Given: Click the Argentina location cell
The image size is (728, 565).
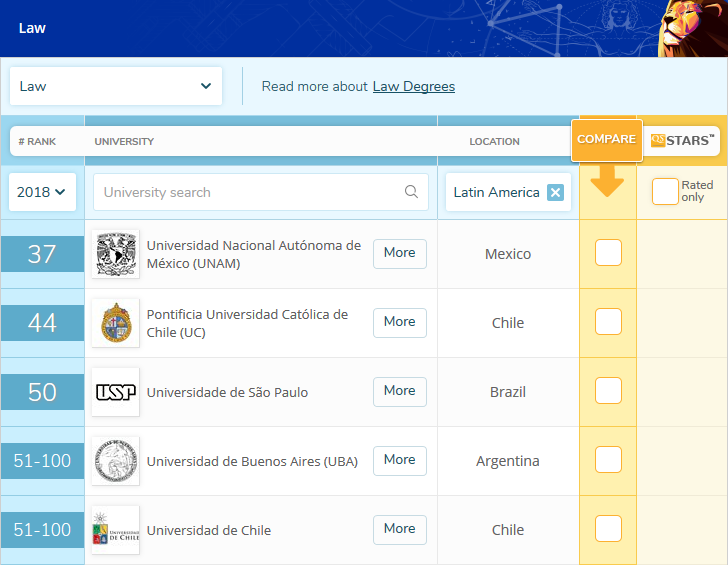Looking at the screenshot, I should pyautogui.click(x=508, y=461).
